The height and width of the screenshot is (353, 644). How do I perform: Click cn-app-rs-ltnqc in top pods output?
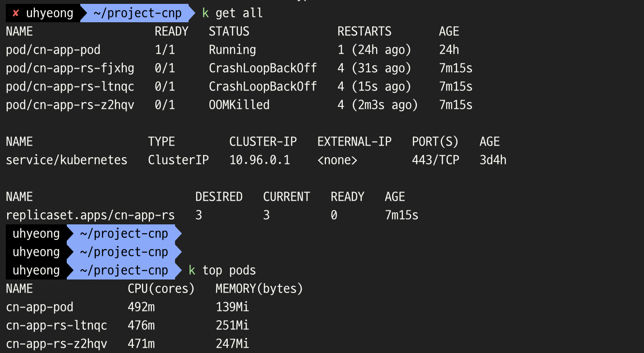[57, 325]
